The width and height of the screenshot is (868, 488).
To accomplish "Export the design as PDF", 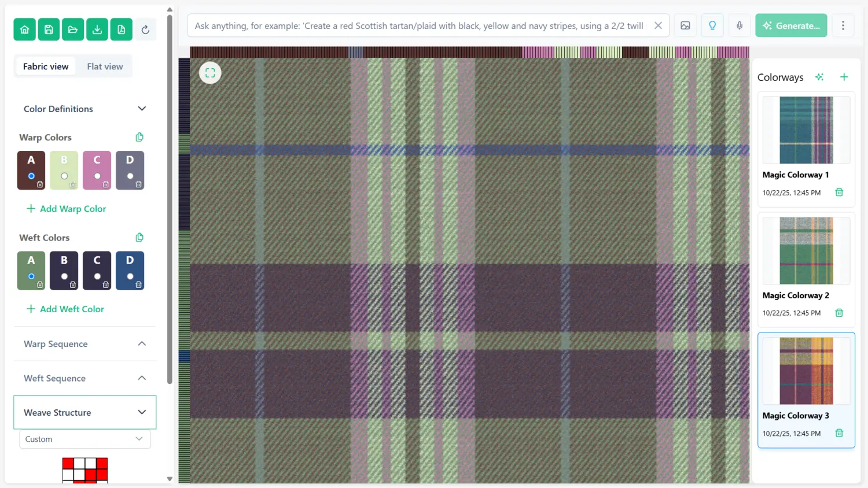I will (121, 29).
